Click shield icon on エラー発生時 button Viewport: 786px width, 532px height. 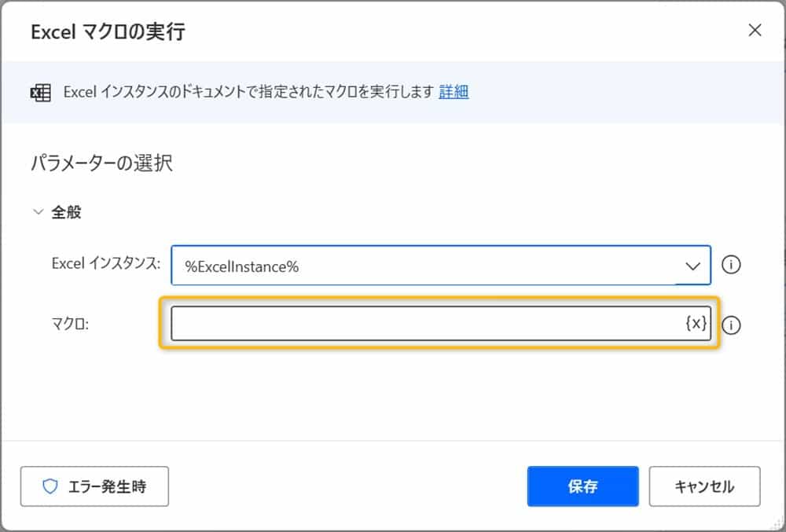[50, 486]
